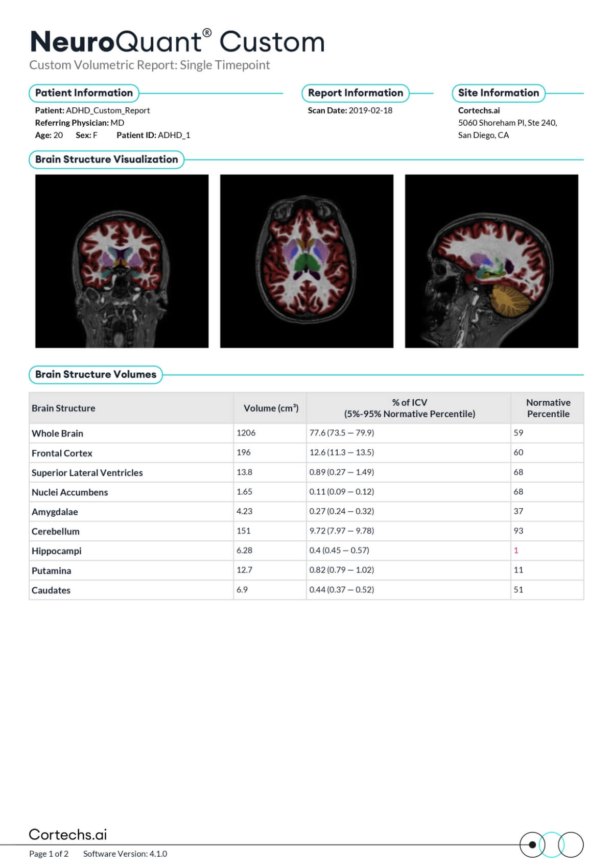This screenshot has width=613, height=868.
Task: Select the Frontal Cortex row label
Action: 62,453
